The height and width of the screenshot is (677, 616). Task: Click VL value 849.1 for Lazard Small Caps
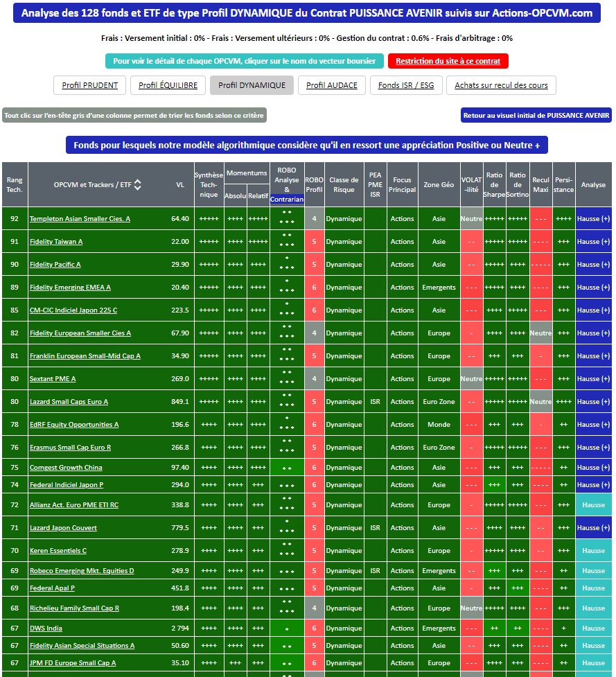[180, 402]
